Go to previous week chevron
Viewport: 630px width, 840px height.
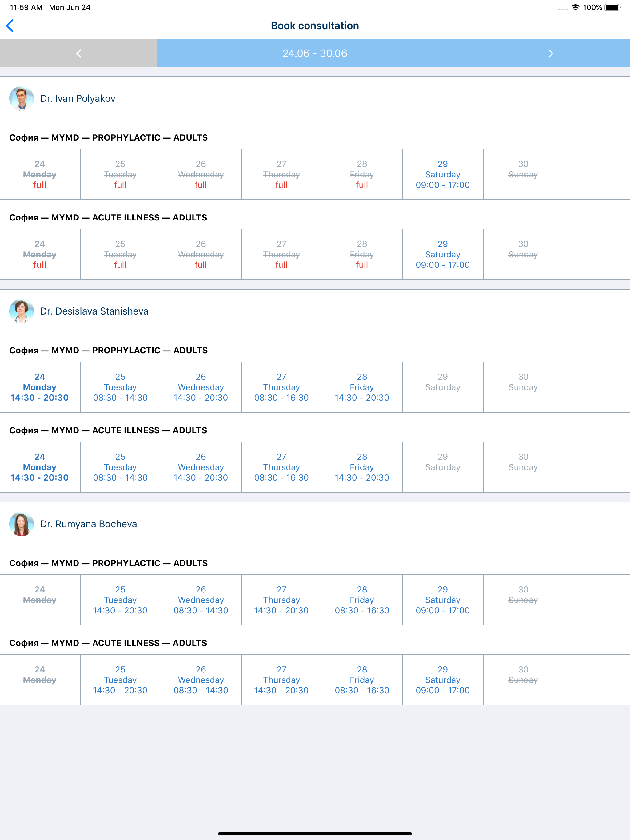(79, 53)
